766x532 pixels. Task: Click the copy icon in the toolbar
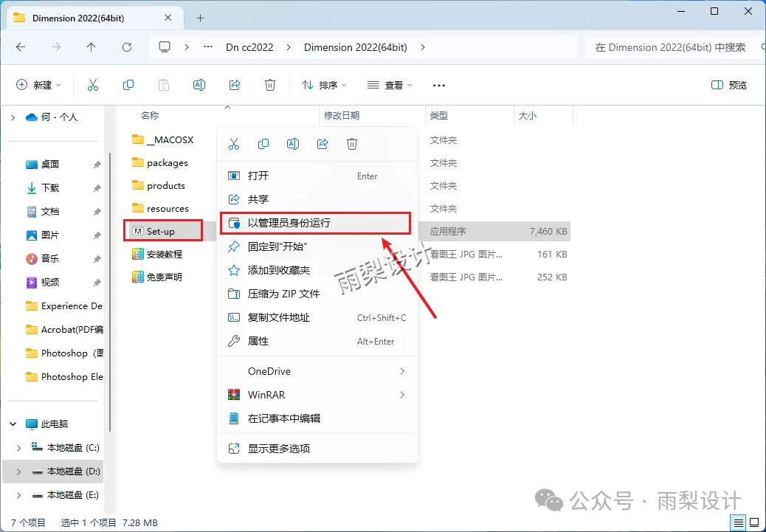[x=128, y=85]
